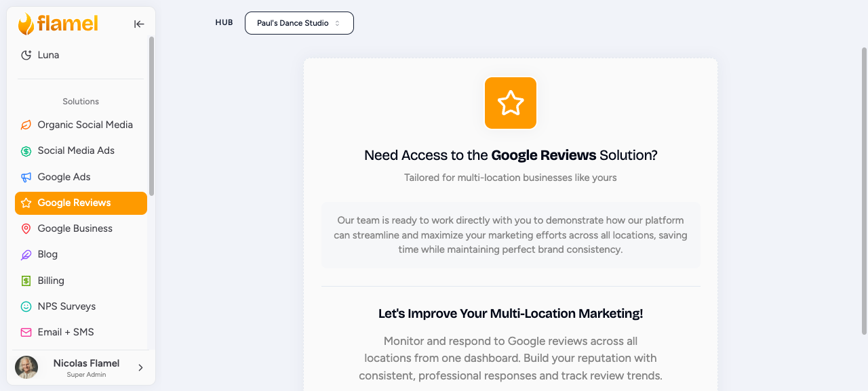The height and width of the screenshot is (391, 868).
Task: Click the Blog feather icon
Action: [x=26, y=255]
